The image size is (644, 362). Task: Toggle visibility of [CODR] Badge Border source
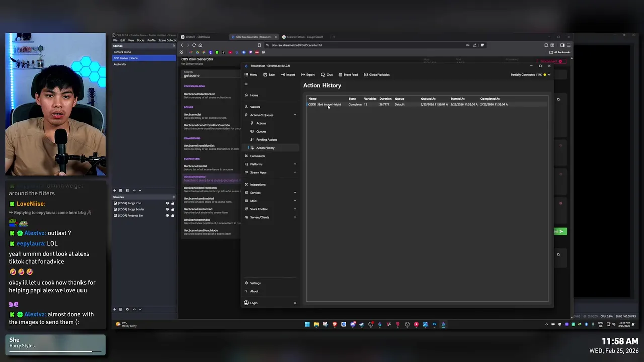point(167,209)
